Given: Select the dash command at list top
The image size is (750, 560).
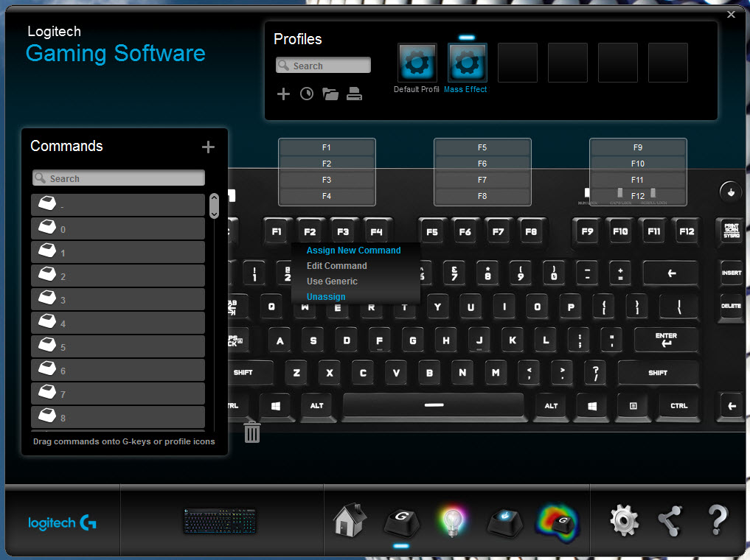Looking at the screenshot, I should pyautogui.click(x=118, y=205).
